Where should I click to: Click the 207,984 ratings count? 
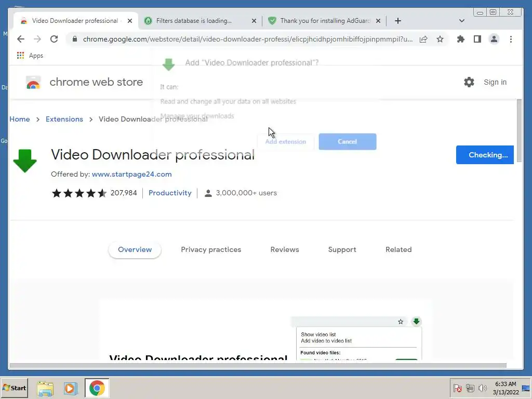124,193
